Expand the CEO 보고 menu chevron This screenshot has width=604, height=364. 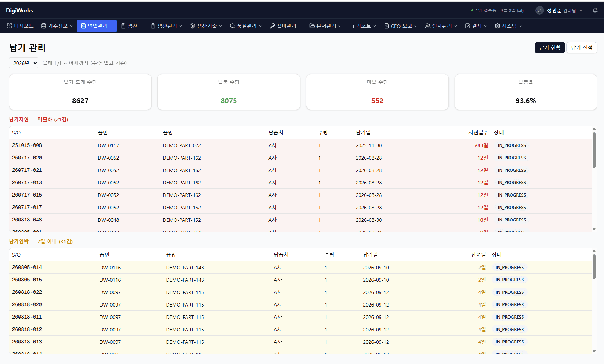click(416, 26)
